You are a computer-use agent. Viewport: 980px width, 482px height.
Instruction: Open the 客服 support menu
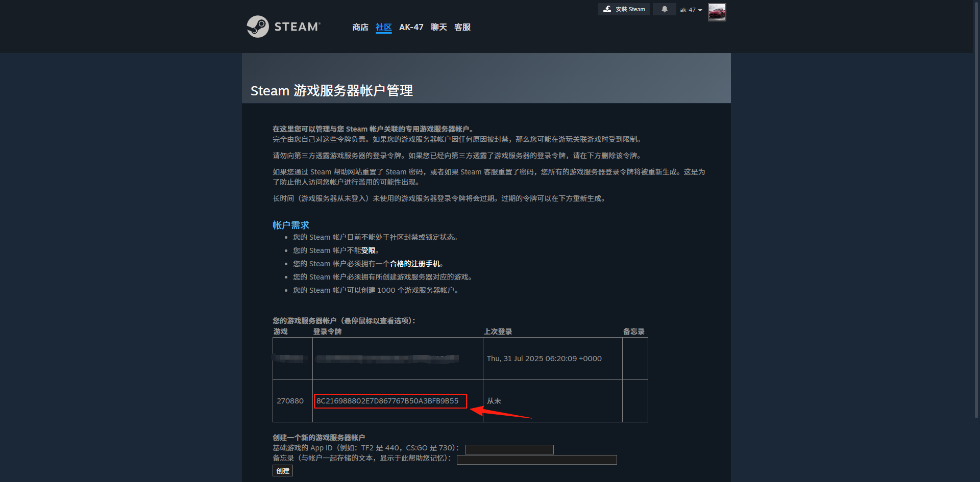pyautogui.click(x=462, y=27)
